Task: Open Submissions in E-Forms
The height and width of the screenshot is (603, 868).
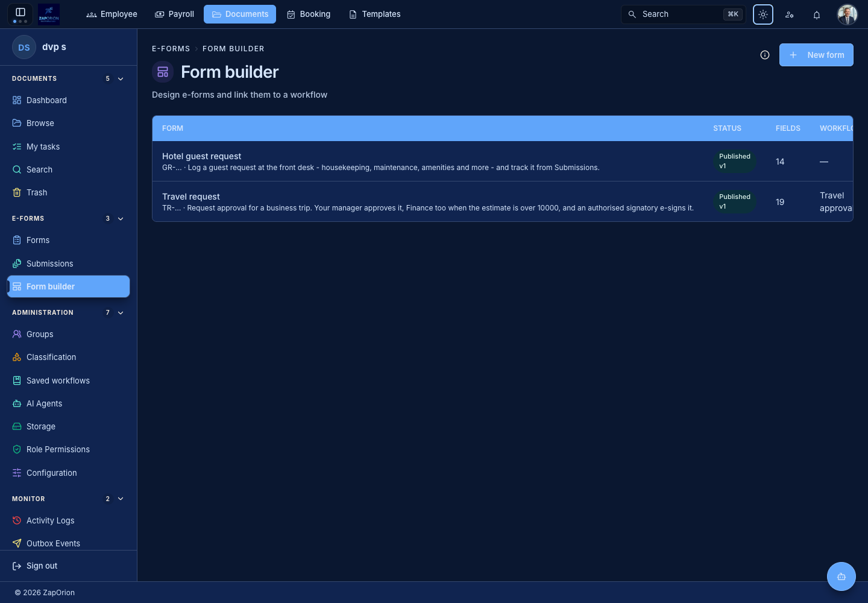Action: (68, 264)
